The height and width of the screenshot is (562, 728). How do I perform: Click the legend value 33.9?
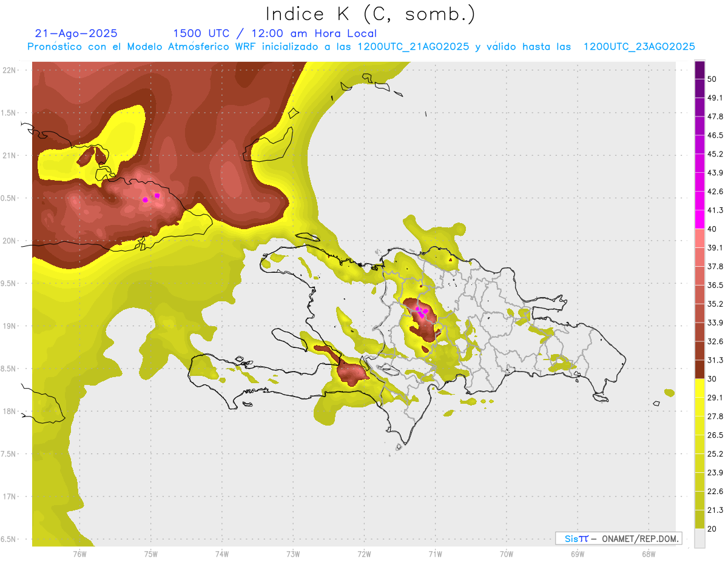coord(715,323)
